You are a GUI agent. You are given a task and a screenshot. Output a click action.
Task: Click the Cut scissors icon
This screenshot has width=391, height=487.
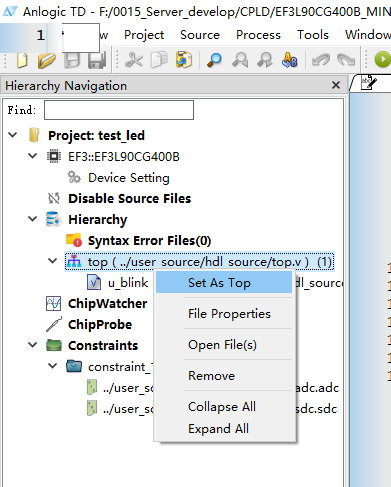(x=134, y=60)
